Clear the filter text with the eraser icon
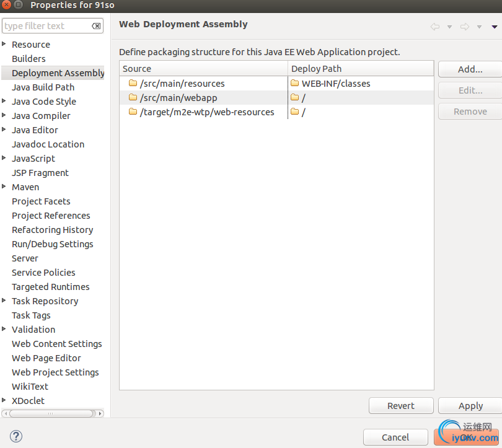This screenshot has height=448, width=502. coord(96,26)
